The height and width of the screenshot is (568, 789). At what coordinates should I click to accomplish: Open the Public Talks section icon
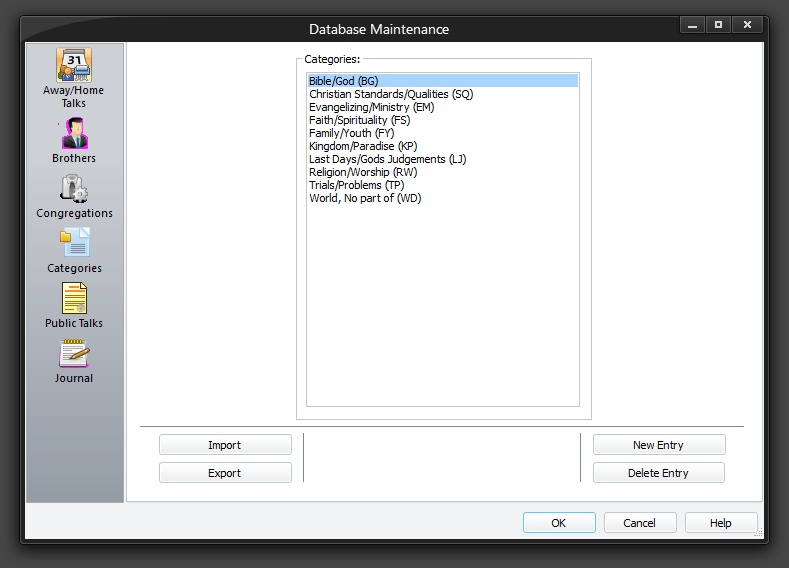click(x=74, y=298)
